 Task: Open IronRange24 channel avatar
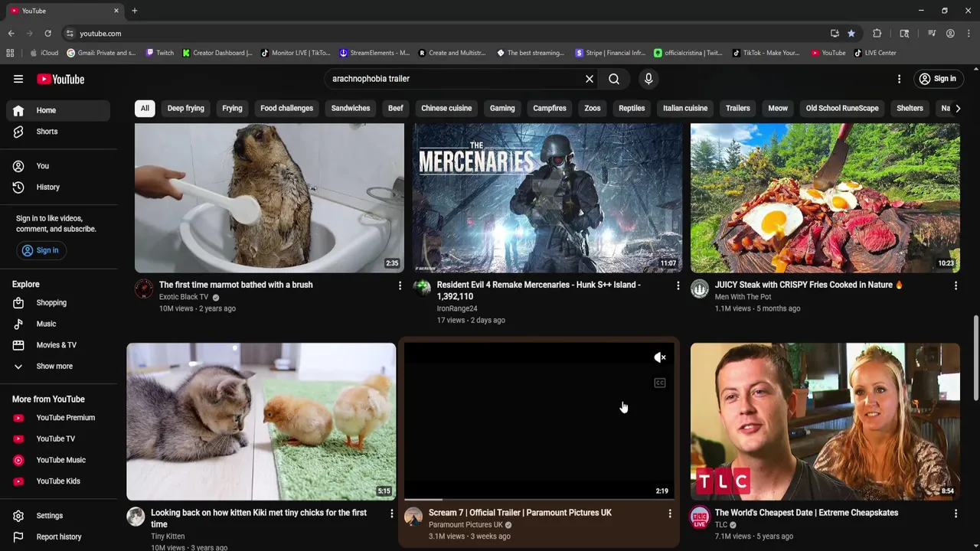[x=422, y=289]
